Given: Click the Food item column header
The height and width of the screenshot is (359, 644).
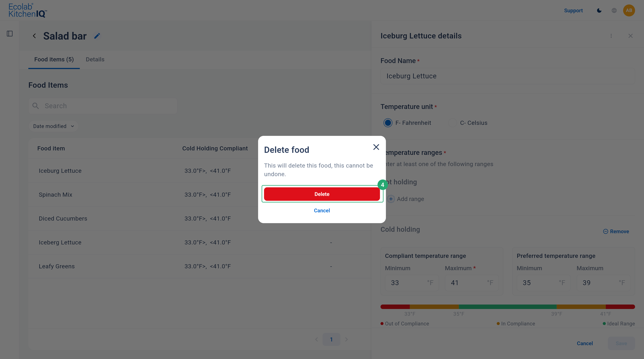Looking at the screenshot, I should (51, 148).
